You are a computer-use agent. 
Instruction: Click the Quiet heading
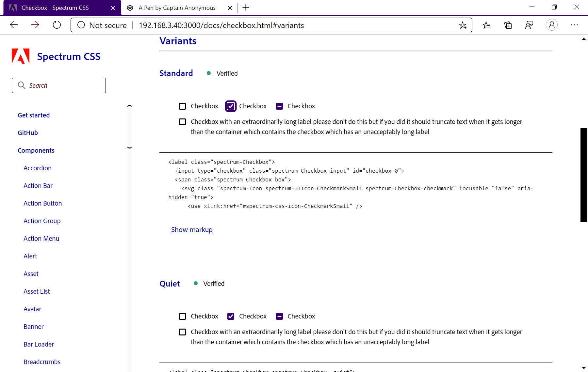coord(170,284)
